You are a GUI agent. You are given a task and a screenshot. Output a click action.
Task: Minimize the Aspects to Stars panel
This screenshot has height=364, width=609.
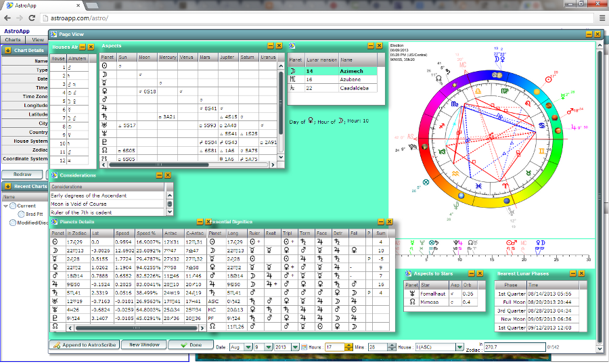click(x=470, y=273)
